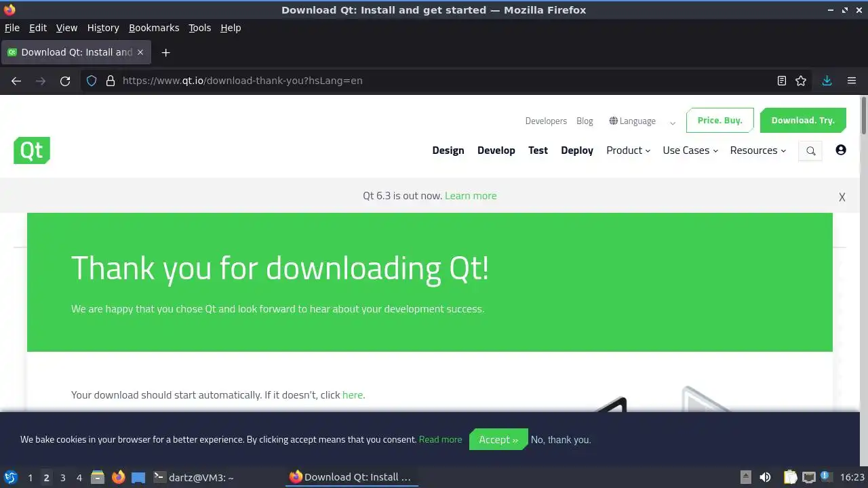Launch Firefox from the taskbar launcher
The height and width of the screenshot is (488, 868).
(118, 477)
